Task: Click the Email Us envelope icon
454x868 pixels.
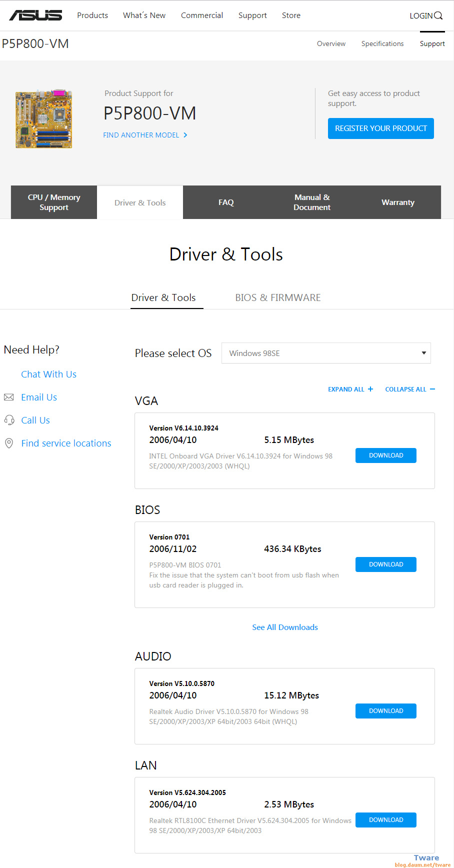Action: 8,397
